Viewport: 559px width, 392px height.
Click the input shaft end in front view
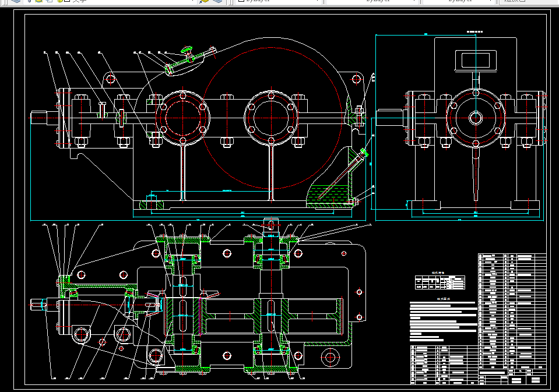(39, 118)
